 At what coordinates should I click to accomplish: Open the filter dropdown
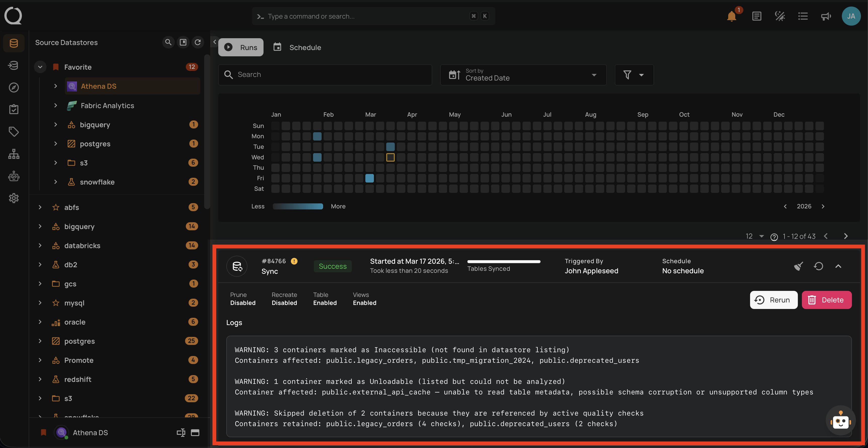(634, 75)
